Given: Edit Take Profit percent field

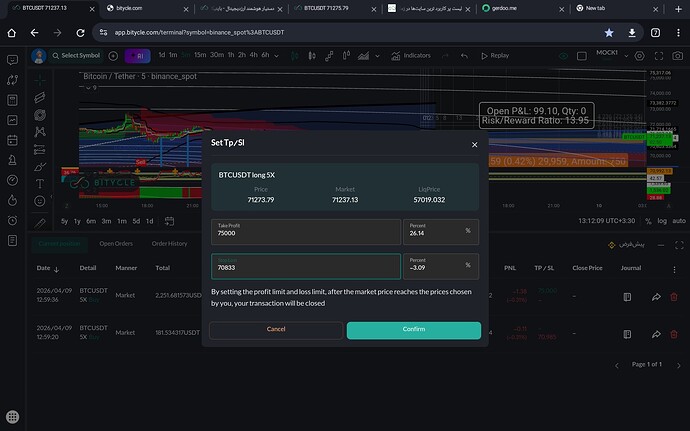Looking at the screenshot, I should click(441, 232).
